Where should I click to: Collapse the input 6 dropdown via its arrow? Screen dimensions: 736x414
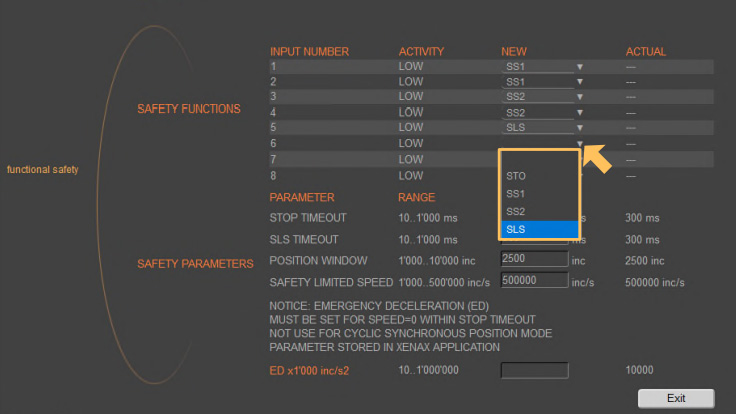(578, 144)
